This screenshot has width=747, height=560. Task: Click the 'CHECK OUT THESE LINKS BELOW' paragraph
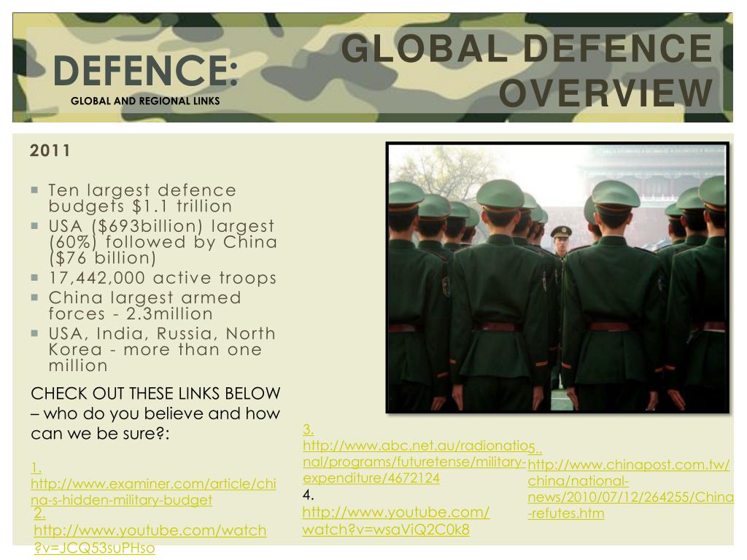click(x=155, y=413)
